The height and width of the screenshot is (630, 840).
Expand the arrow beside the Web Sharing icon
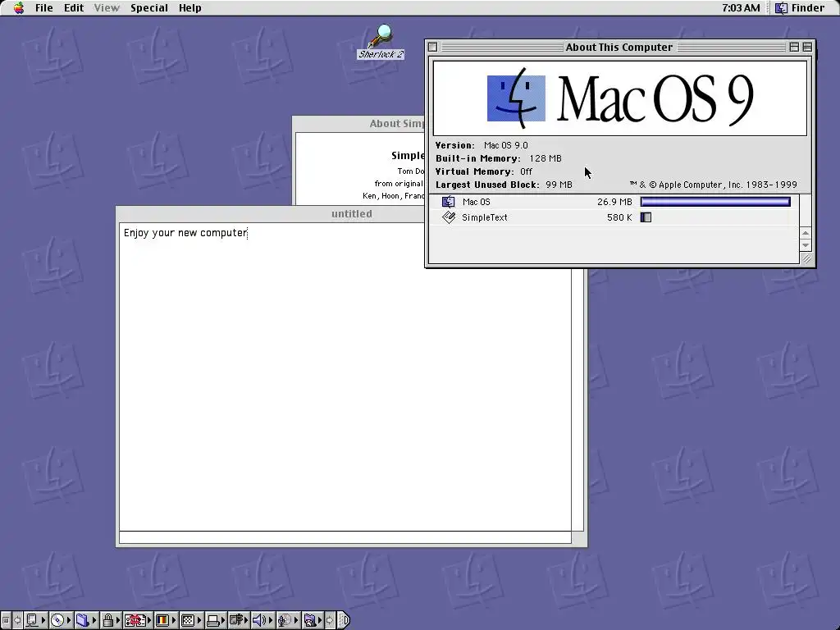coord(320,620)
